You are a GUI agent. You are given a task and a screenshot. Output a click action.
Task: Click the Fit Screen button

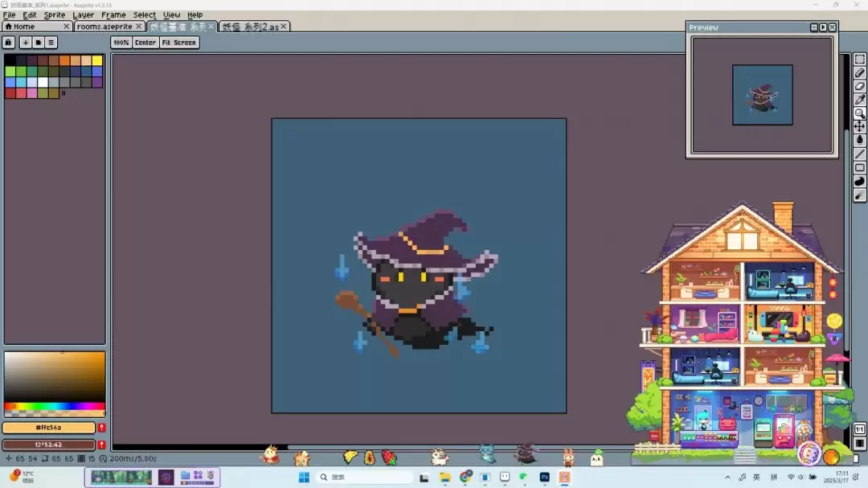(x=178, y=43)
